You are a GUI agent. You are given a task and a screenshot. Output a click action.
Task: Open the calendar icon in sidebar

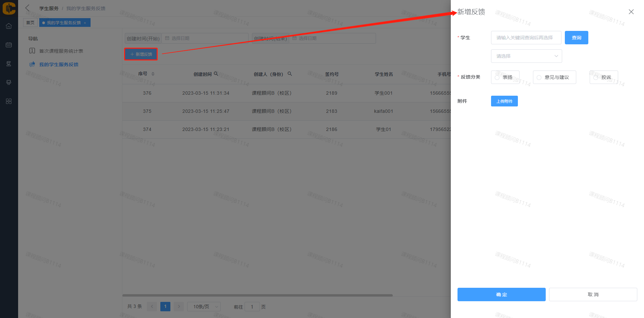coord(9,45)
